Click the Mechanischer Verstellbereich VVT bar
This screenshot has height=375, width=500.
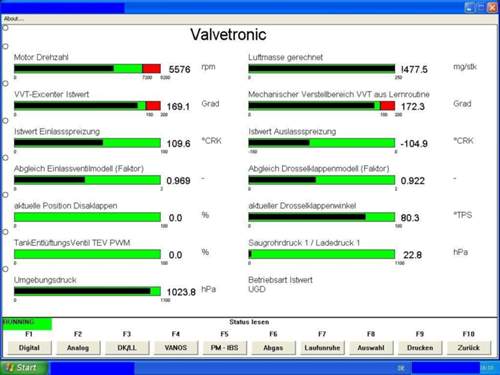[322, 106]
